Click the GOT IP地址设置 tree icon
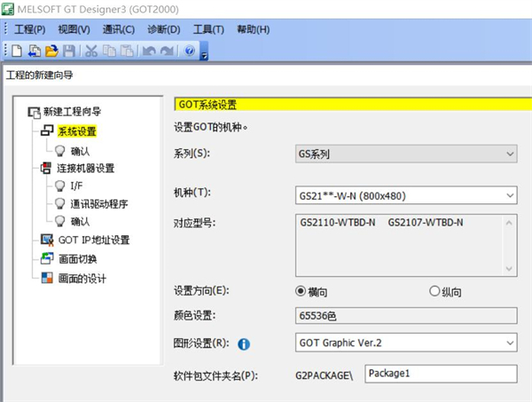Image resolution: width=532 pixels, height=402 pixels. click(x=47, y=240)
